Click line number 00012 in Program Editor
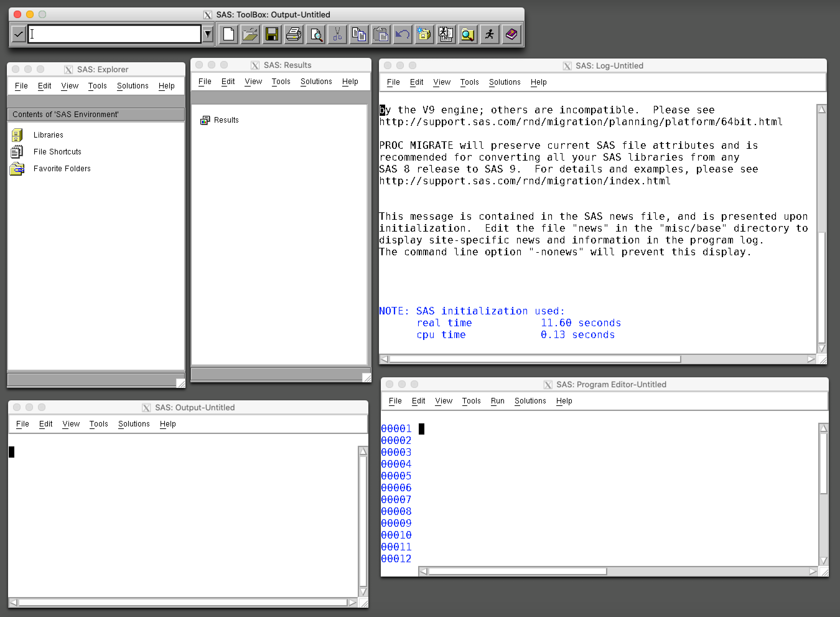This screenshot has width=840, height=617. tap(396, 559)
